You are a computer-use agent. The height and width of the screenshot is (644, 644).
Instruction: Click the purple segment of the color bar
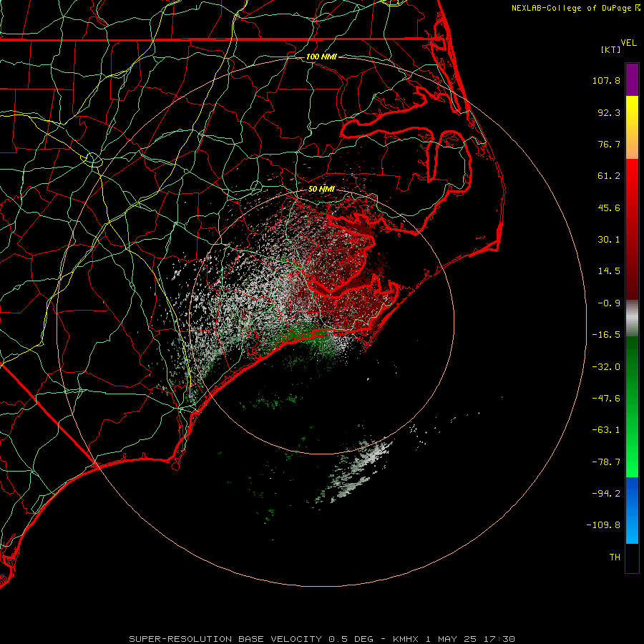632,79
